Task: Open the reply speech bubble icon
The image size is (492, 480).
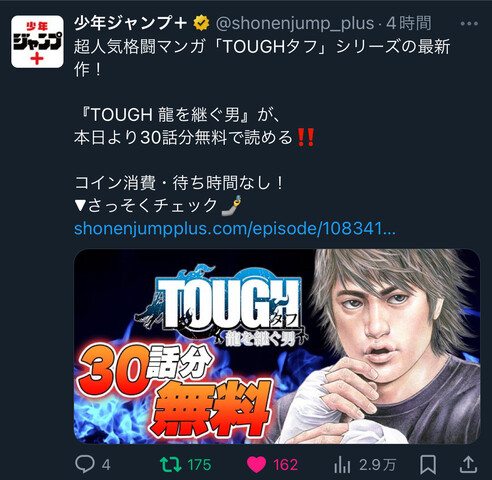Action: [x=85, y=464]
